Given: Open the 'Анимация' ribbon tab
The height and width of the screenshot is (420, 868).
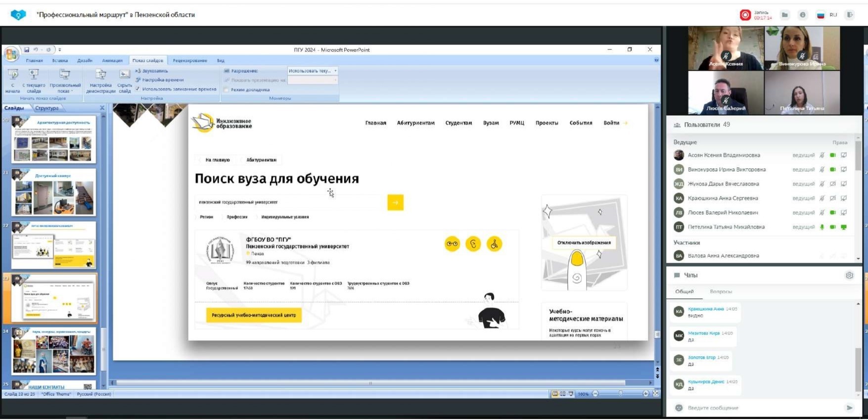Looking at the screenshot, I should [112, 60].
